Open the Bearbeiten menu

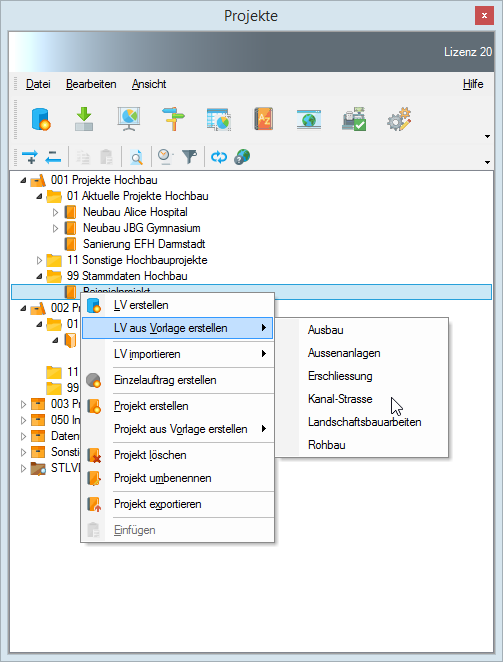(91, 84)
